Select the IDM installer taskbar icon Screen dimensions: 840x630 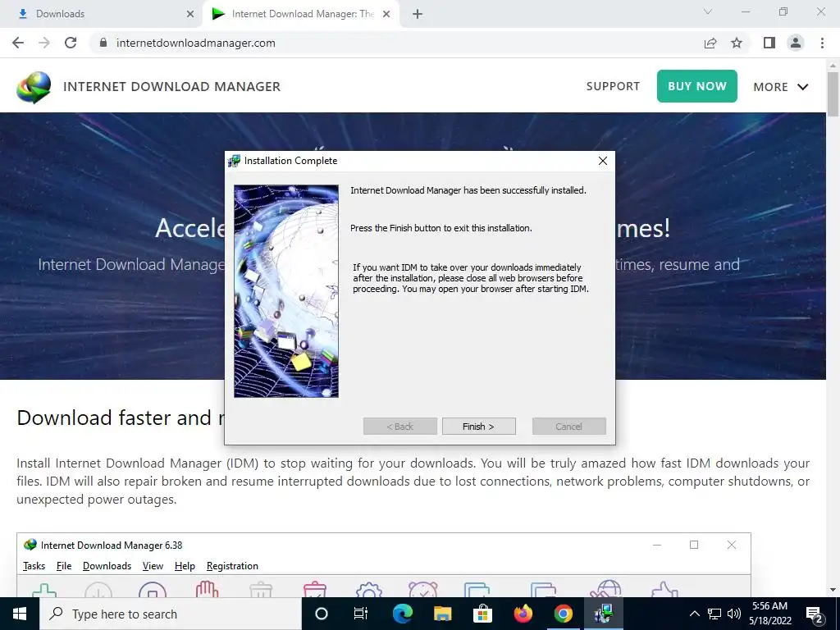(604, 614)
